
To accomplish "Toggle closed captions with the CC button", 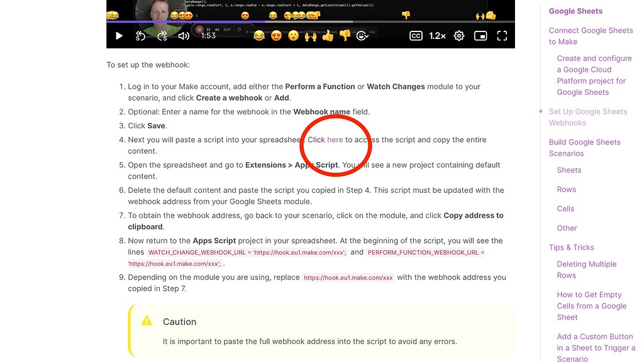I will click(x=416, y=36).
